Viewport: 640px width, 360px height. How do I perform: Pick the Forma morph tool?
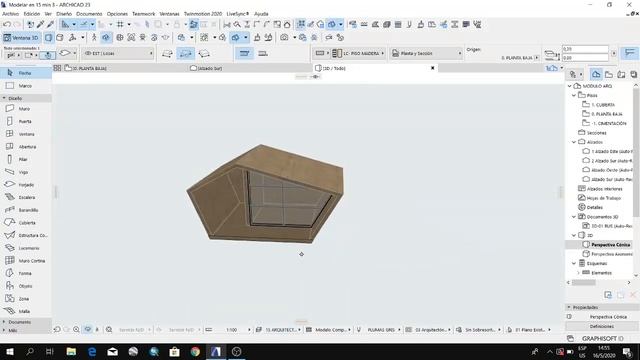pos(25,273)
